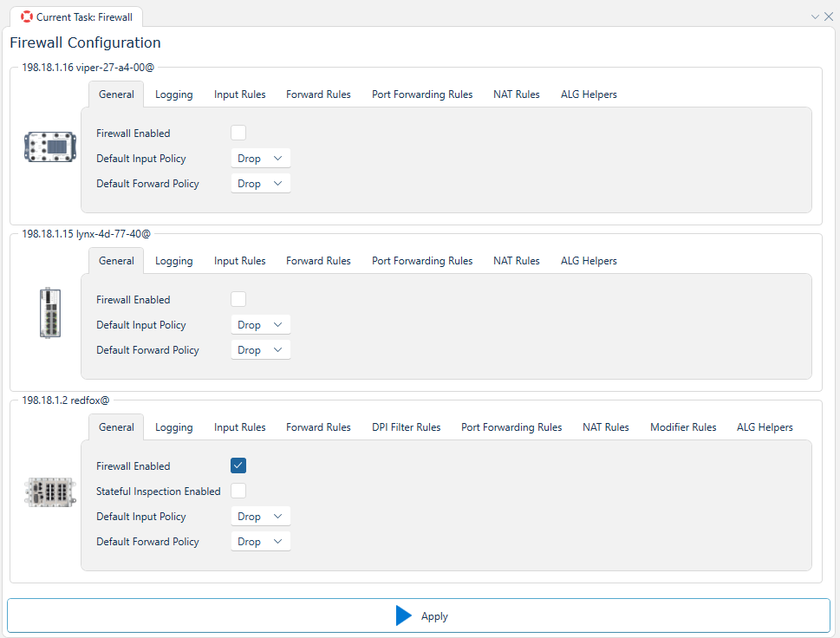The width and height of the screenshot is (840, 638).
Task: Click the Firewall task tab icon
Action: [x=27, y=16]
